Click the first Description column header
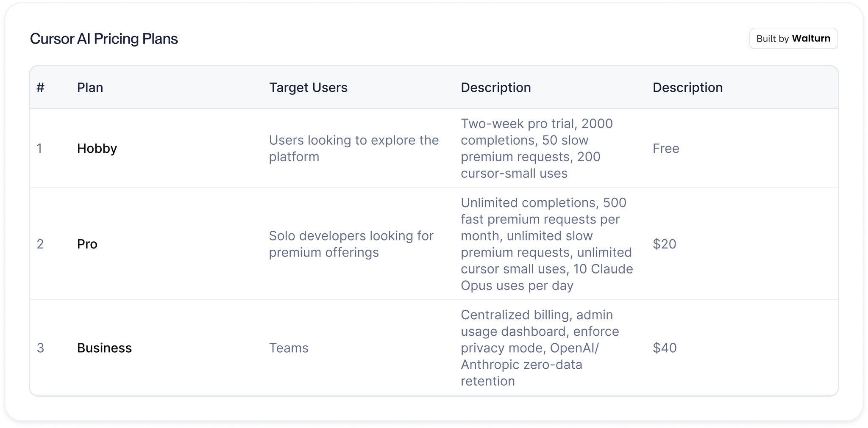868x428 pixels. pyautogui.click(x=495, y=88)
